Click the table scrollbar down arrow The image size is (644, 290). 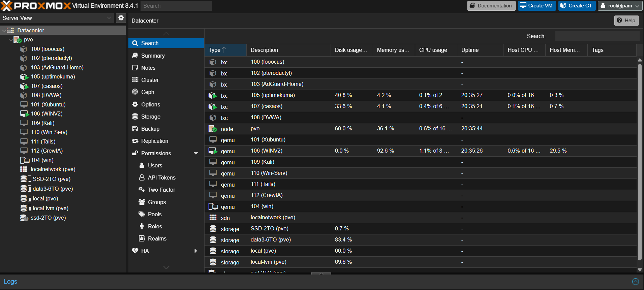click(x=640, y=270)
